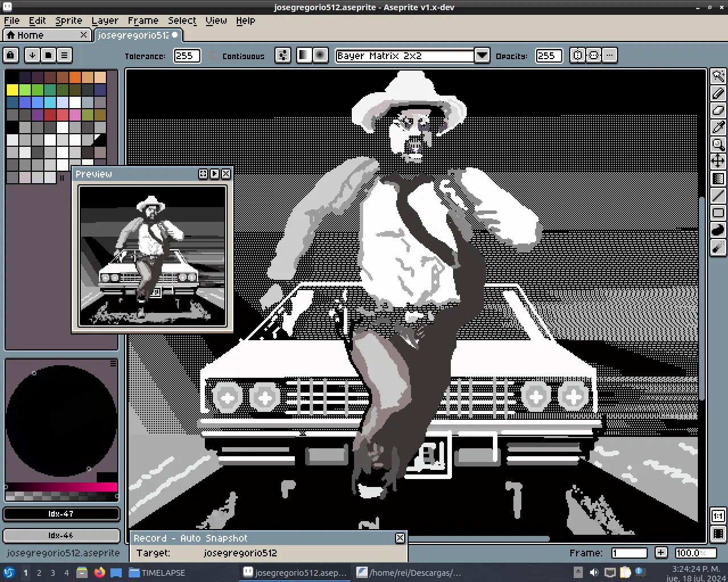728x582 pixels.
Task: Open the View menu
Action: (x=216, y=20)
